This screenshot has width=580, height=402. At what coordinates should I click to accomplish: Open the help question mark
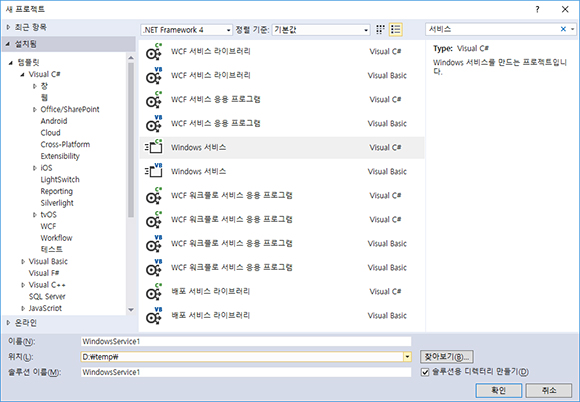(x=537, y=9)
